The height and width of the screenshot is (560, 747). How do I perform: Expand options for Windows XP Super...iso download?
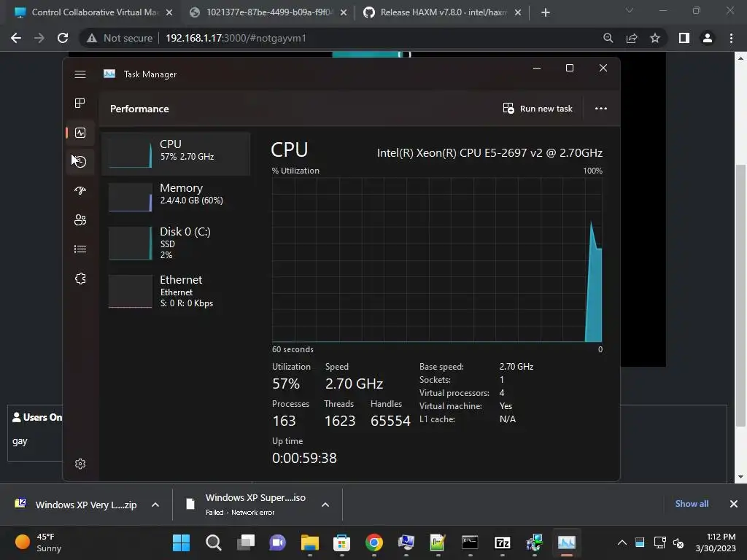click(325, 505)
